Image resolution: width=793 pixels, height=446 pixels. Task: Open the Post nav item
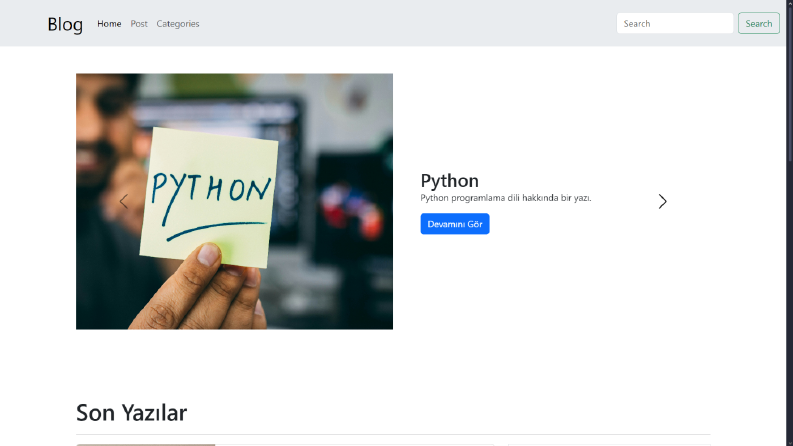(x=139, y=24)
